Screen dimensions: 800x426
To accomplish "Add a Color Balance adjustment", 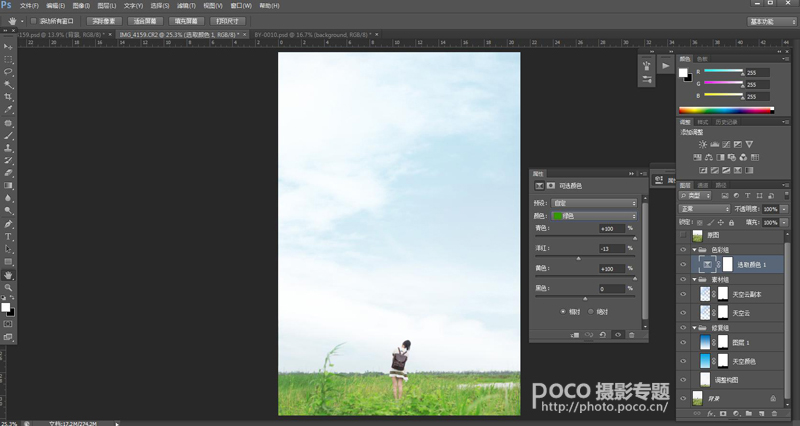I will click(x=709, y=157).
